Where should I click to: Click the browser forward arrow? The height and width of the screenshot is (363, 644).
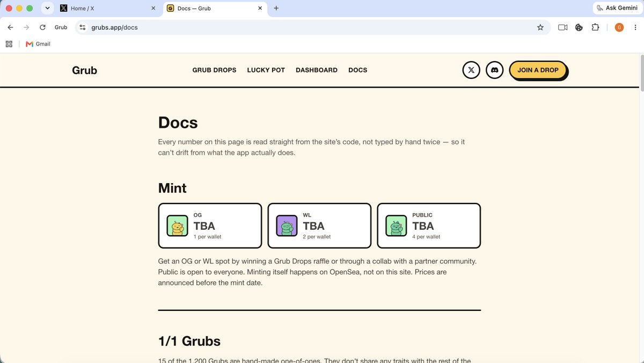(x=26, y=27)
